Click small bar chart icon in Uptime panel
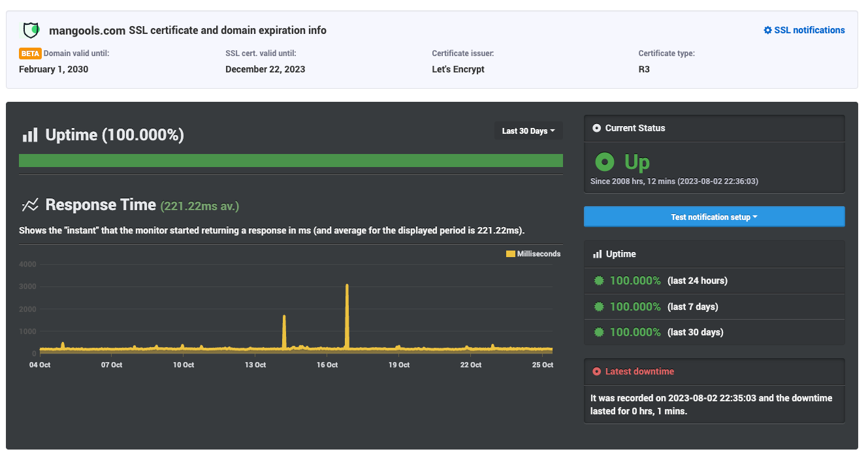Image resolution: width=868 pixels, height=460 pixels. click(597, 254)
